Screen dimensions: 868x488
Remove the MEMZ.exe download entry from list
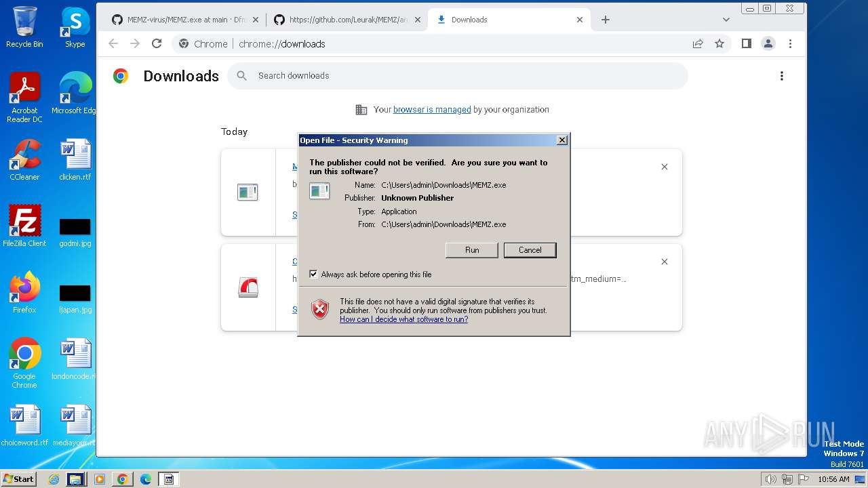pos(665,167)
